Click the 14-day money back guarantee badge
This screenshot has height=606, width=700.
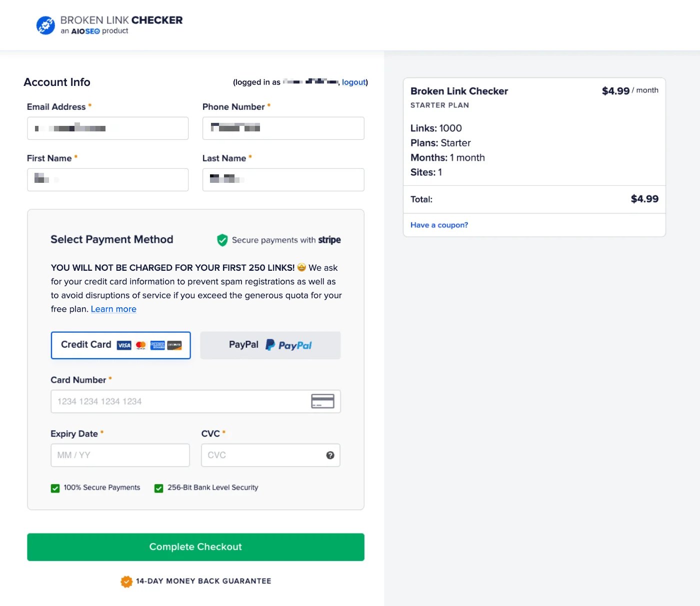pos(126,581)
